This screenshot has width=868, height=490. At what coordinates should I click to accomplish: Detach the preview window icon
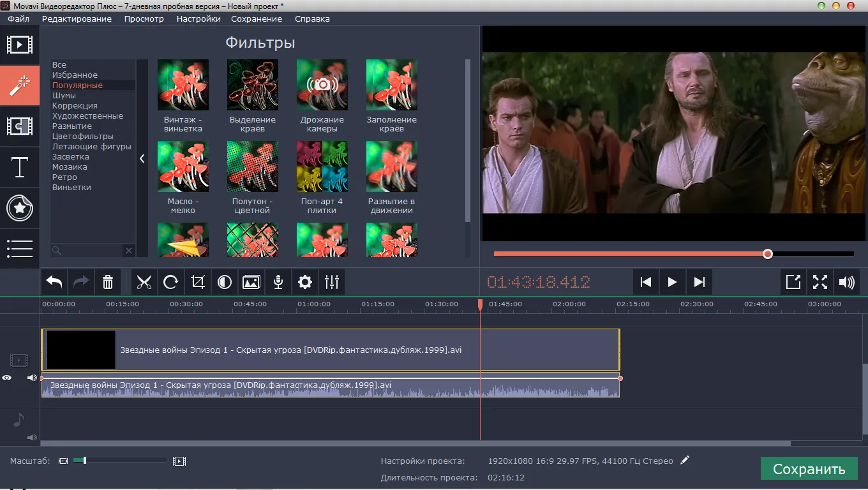(x=793, y=282)
